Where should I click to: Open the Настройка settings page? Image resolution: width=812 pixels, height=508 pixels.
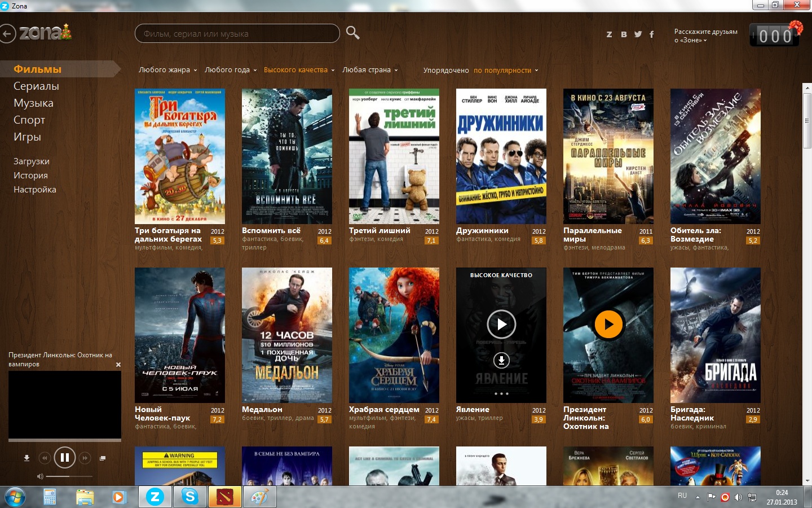click(x=35, y=190)
